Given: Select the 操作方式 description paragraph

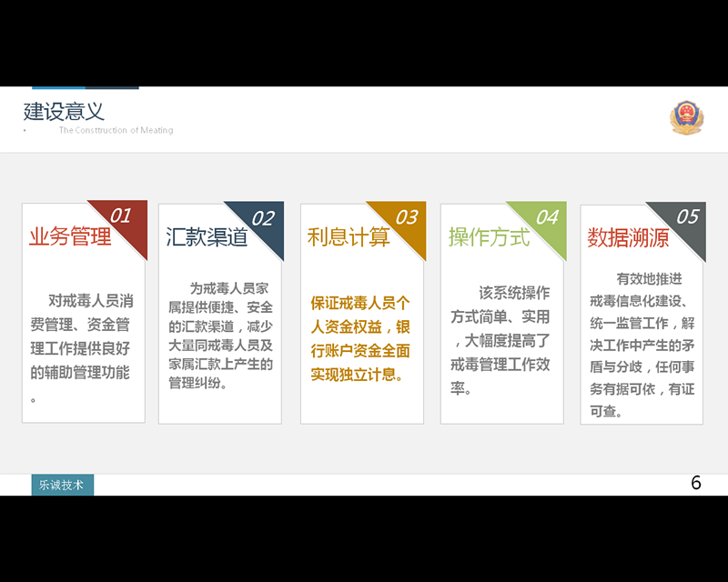Looking at the screenshot, I should coord(500,340).
